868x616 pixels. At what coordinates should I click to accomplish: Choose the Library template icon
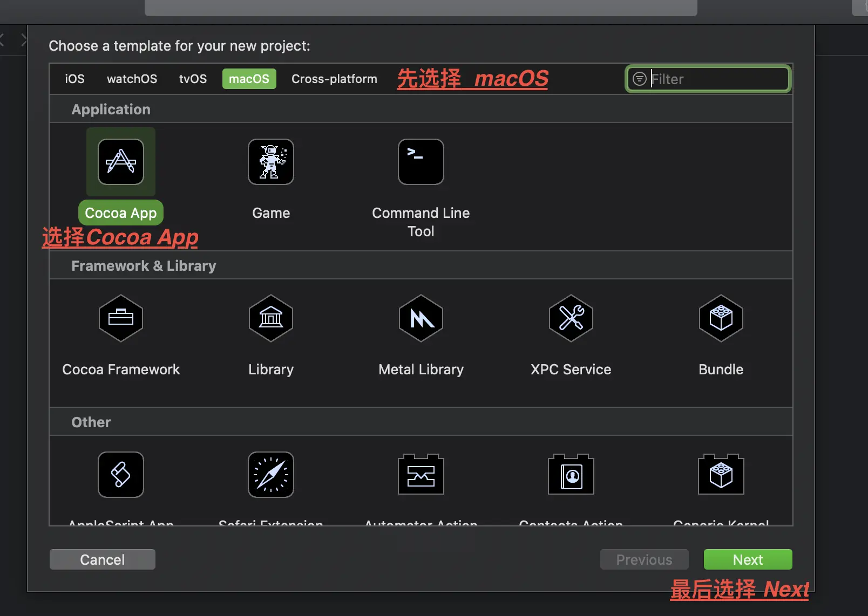(271, 318)
